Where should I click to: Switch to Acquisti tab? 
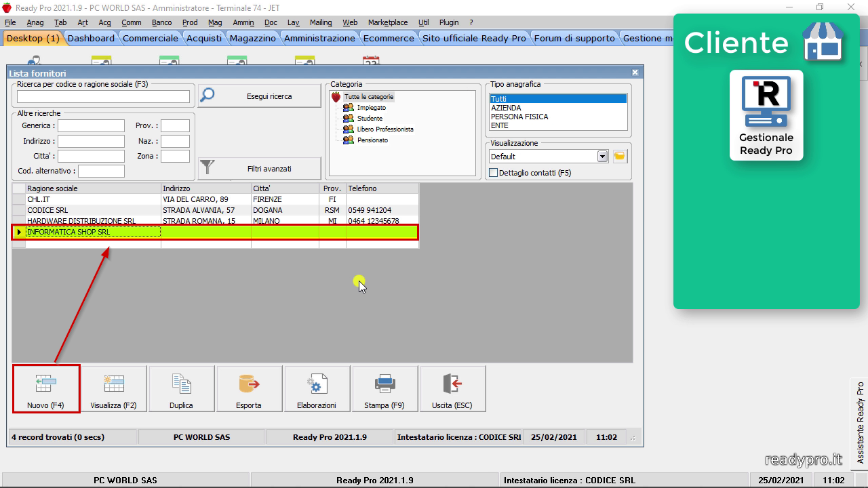204,39
